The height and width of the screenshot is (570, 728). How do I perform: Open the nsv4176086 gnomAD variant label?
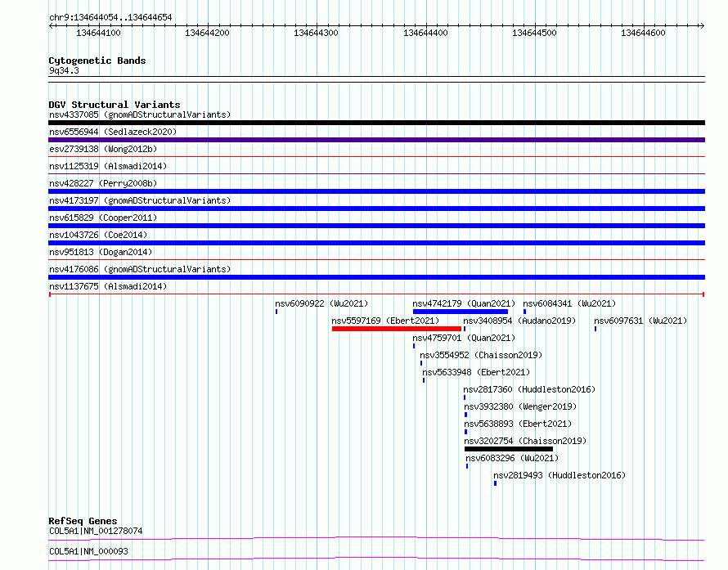coord(140,269)
